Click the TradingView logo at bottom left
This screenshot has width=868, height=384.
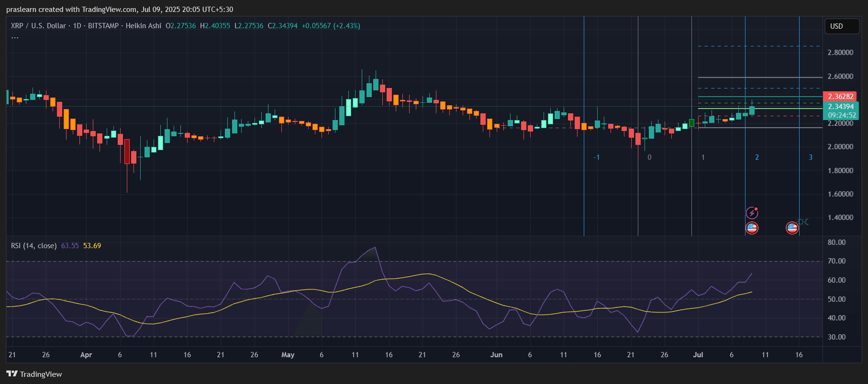coord(34,374)
